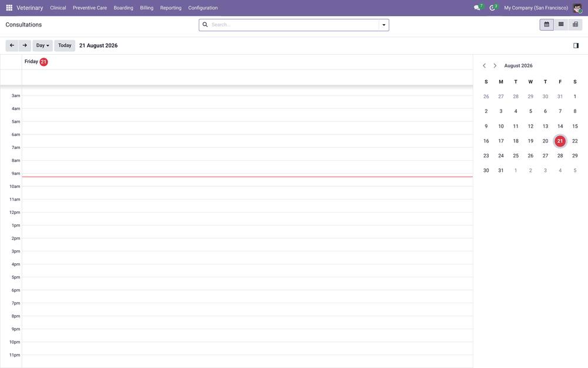The image size is (588, 368).
Task: Go to previous day arrow
Action: click(x=12, y=45)
